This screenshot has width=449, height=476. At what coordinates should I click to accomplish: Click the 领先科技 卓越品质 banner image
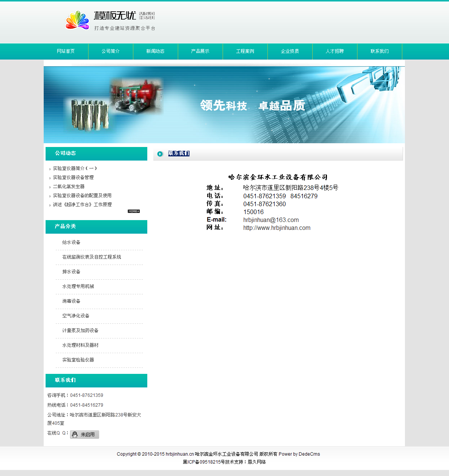tap(224, 105)
